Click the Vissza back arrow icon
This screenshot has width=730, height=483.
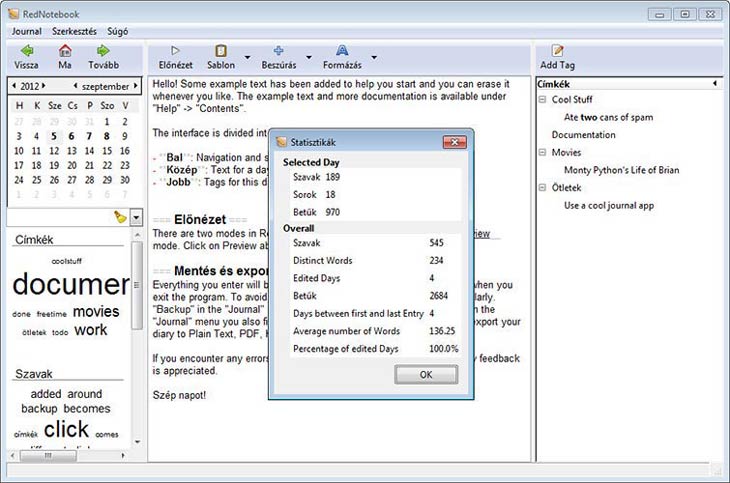26,51
